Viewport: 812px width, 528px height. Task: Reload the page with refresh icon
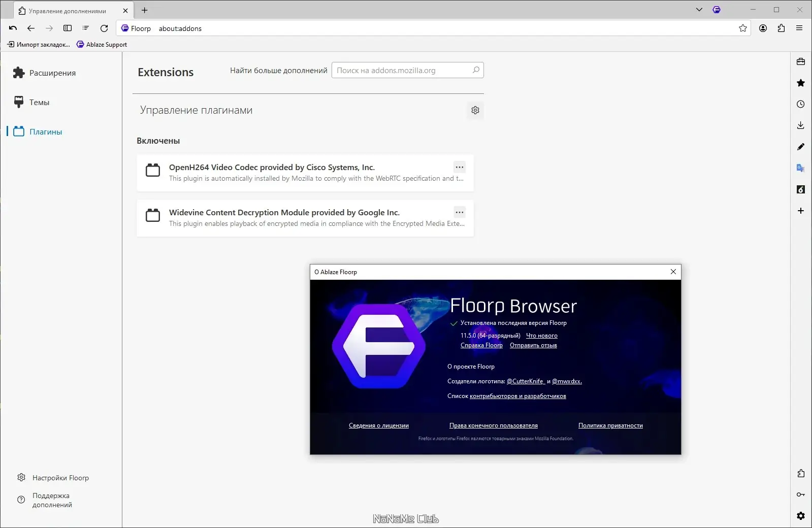(104, 28)
